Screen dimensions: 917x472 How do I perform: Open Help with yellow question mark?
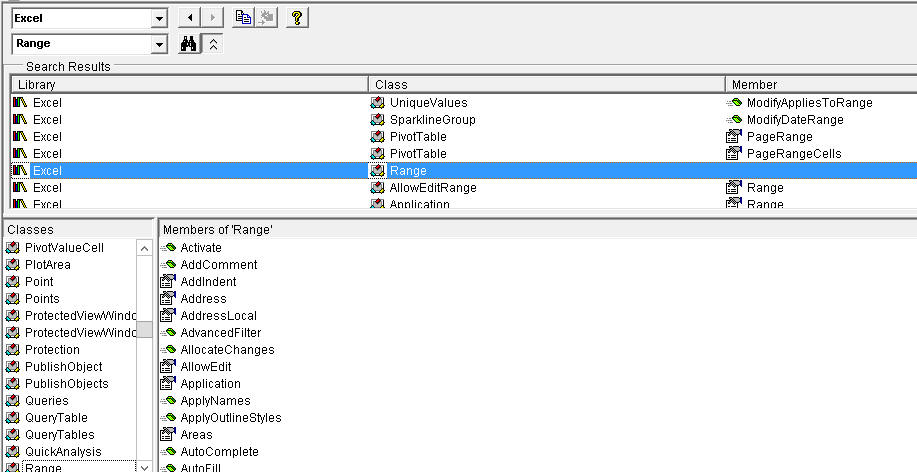297,18
